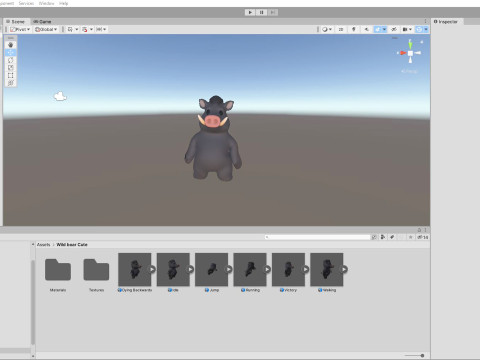Expand the Jump asset arrow
The image size is (480, 360).
coord(229,269)
